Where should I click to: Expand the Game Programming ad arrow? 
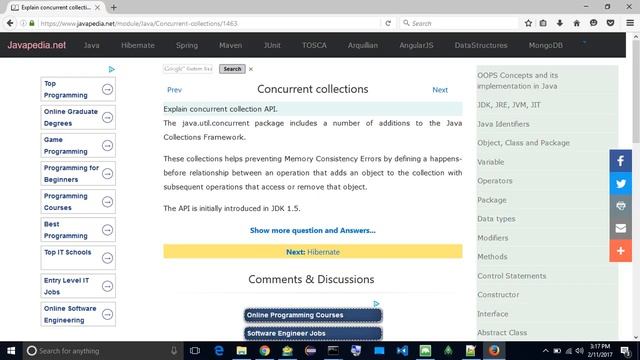107,145
